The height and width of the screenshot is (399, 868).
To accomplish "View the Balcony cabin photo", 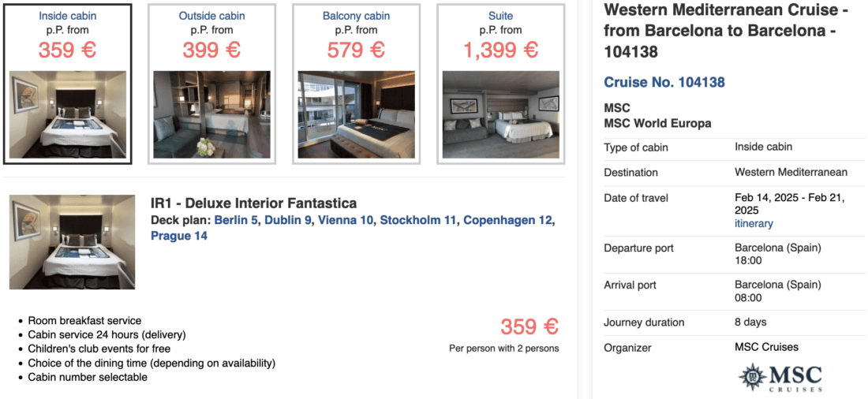I will pyautogui.click(x=356, y=114).
